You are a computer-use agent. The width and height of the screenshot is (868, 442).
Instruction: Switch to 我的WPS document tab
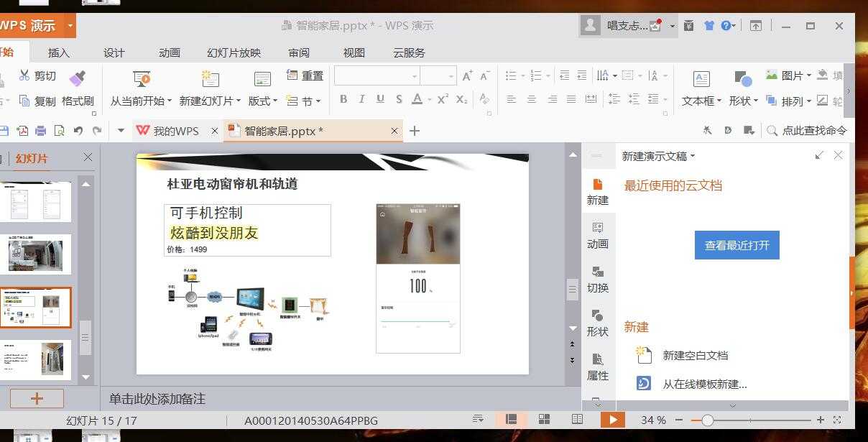[177, 131]
